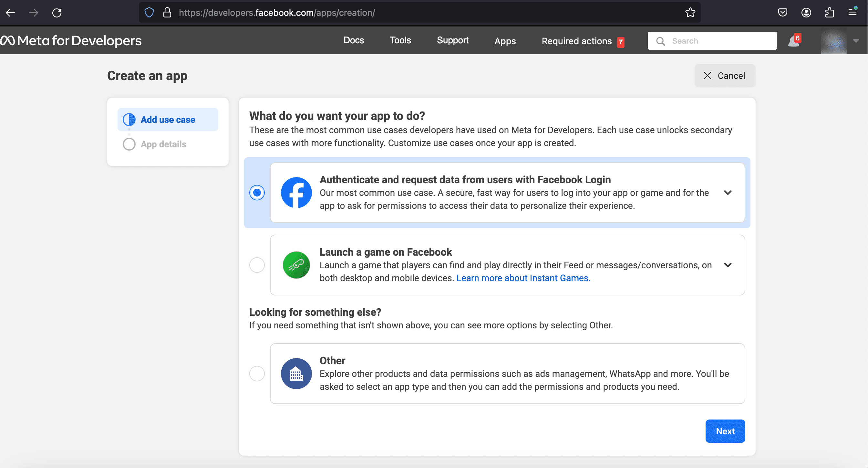Choose the Other use case radio button
Viewport: 868px width, 468px height.
[257, 374]
